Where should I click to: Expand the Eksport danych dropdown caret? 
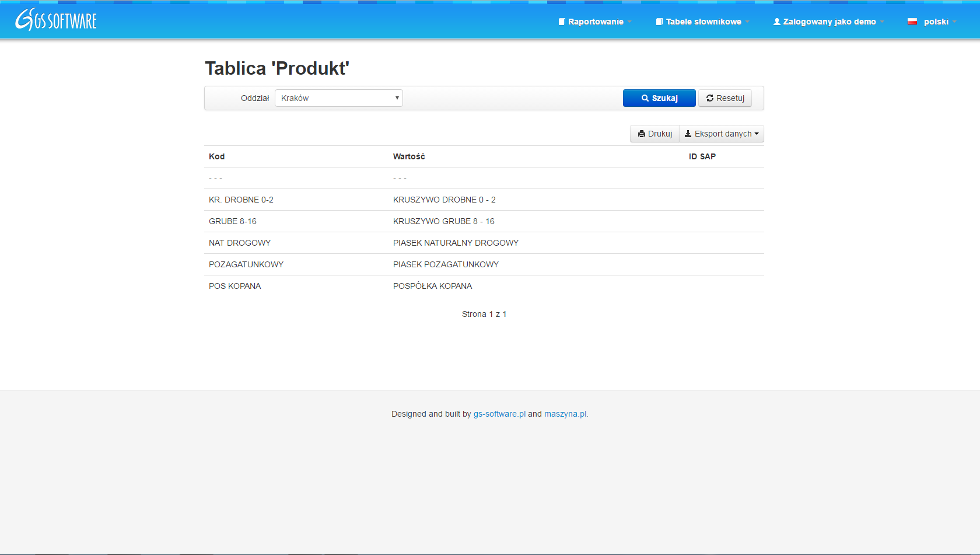point(757,134)
